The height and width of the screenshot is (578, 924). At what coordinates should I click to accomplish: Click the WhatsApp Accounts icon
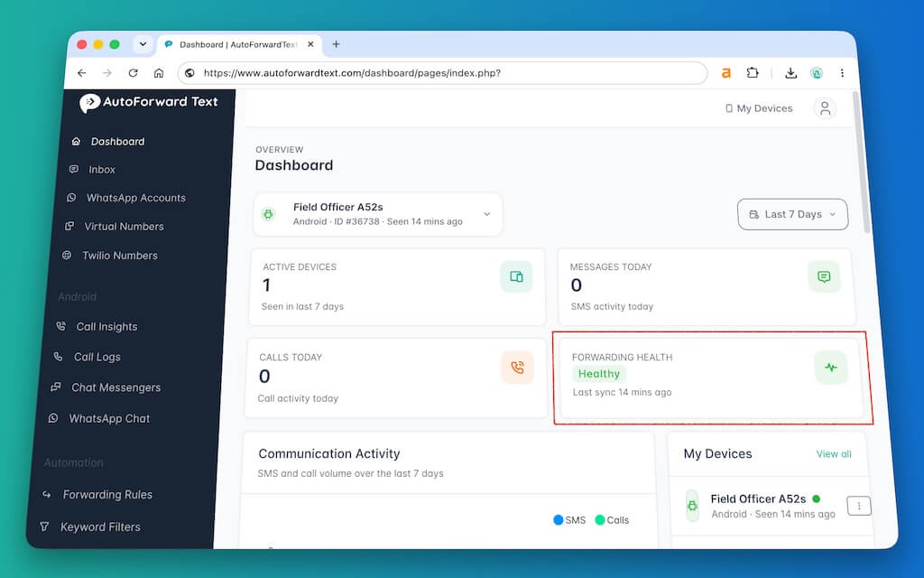71,198
